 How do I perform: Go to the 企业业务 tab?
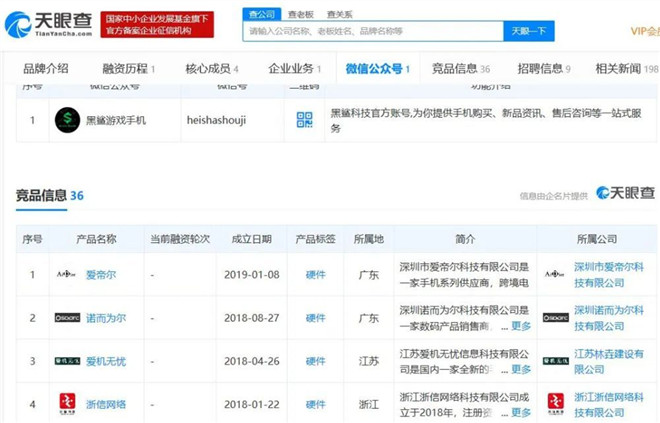(x=295, y=69)
